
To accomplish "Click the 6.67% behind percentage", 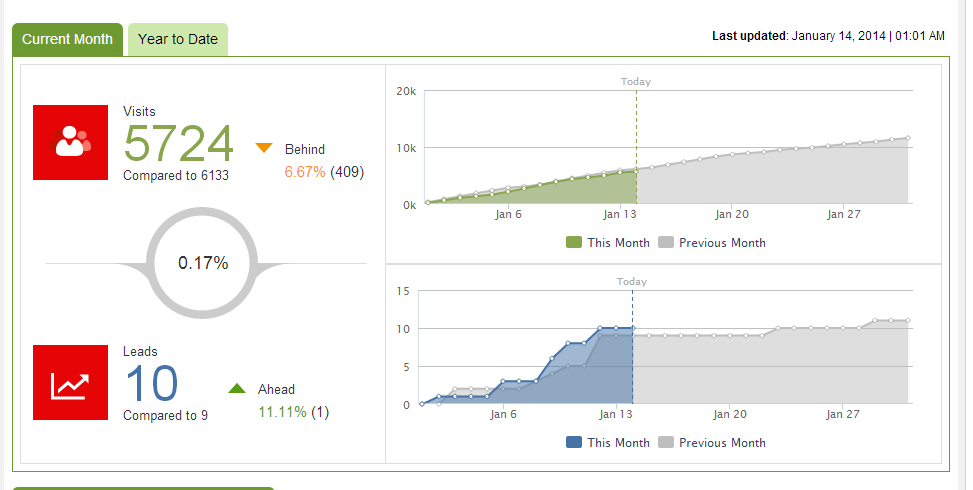I will [305, 172].
